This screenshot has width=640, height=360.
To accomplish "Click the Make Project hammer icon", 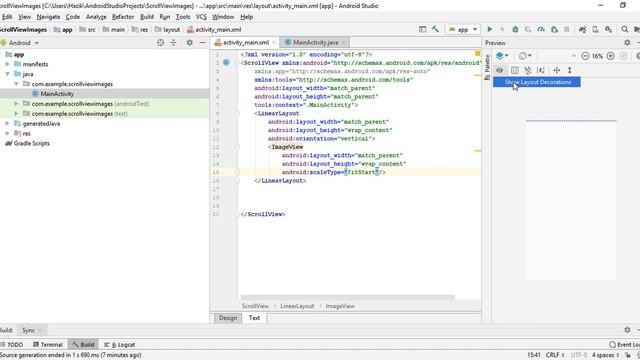I will click(x=436, y=29).
